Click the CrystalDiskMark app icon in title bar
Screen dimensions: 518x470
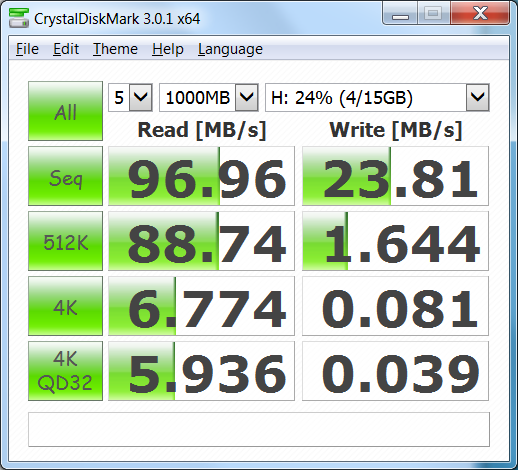tap(19, 18)
